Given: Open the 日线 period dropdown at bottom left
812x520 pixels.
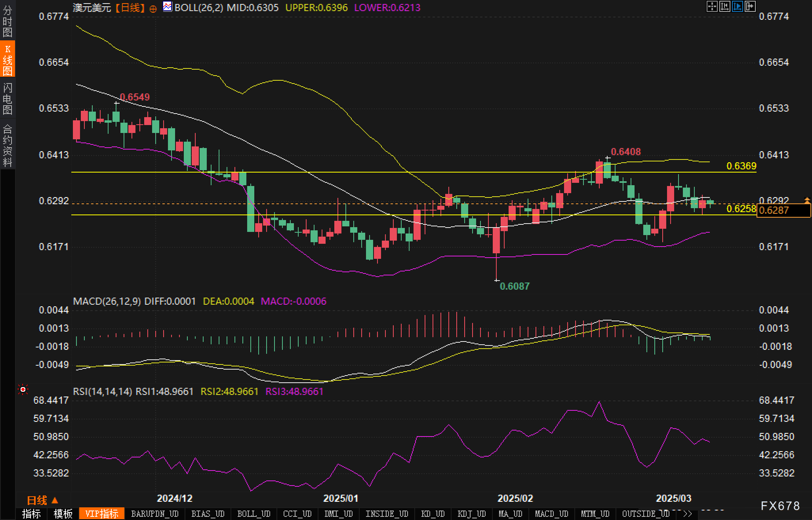Looking at the screenshot, I should tap(42, 501).
